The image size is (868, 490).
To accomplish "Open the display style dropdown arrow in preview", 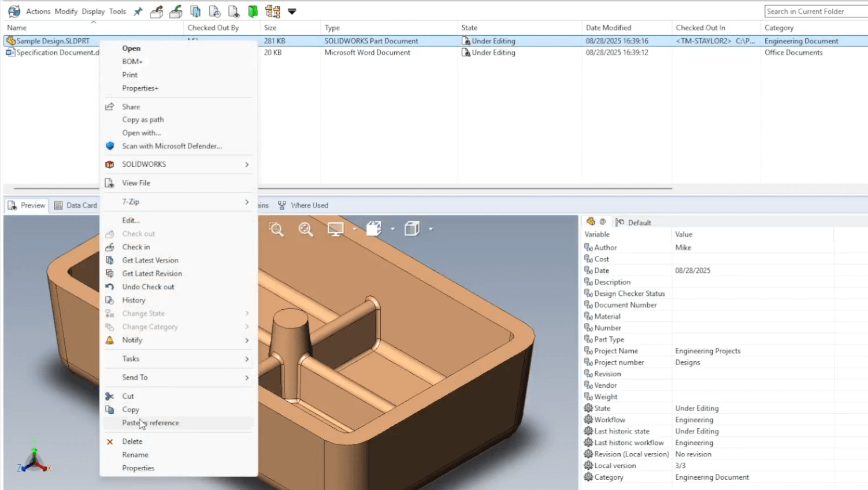I will click(431, 229).
